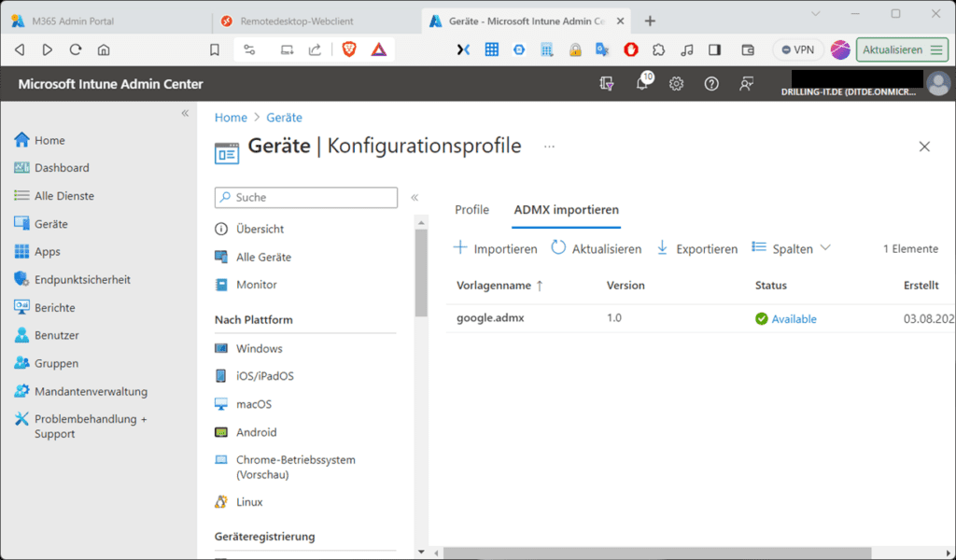Open the Brave Wallet icon

pyautogui.click(x=748, y=50)
